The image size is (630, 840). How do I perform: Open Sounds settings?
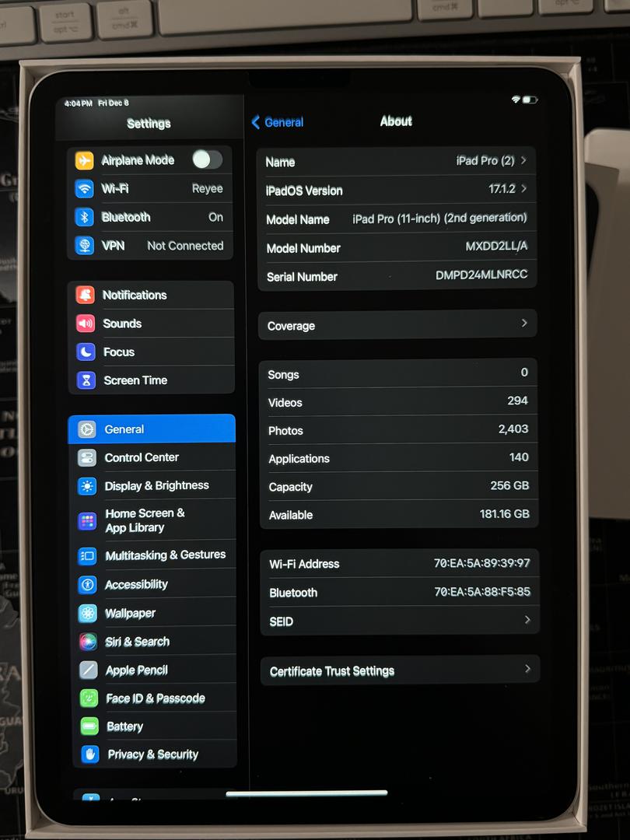pos(152,324)
